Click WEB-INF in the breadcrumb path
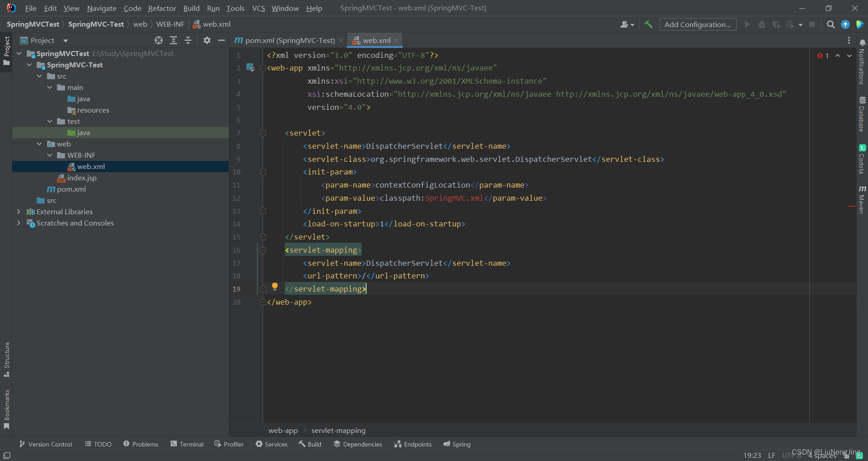The height and width of the screenshot is (461, 868). (170, 24)
